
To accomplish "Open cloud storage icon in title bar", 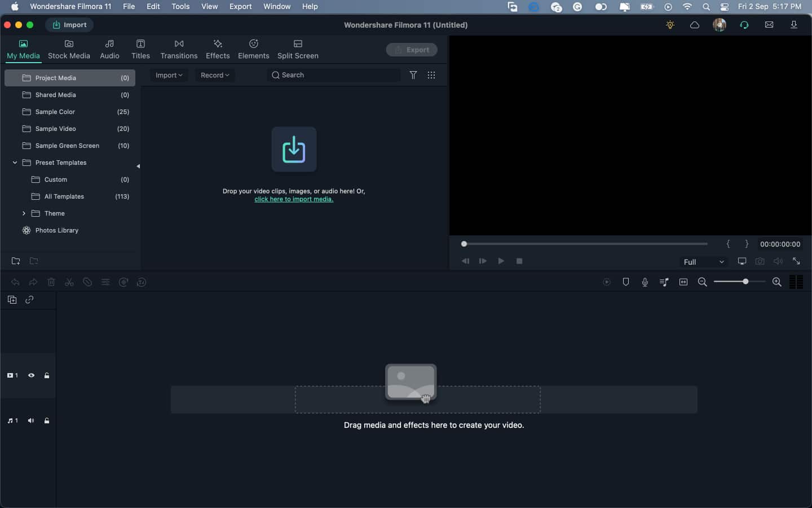I will click(x=695, y=25).
